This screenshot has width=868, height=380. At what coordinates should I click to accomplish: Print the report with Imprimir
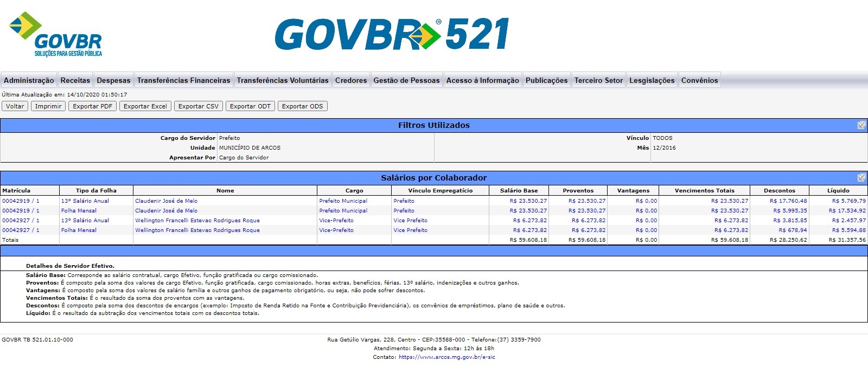[48, 106]
